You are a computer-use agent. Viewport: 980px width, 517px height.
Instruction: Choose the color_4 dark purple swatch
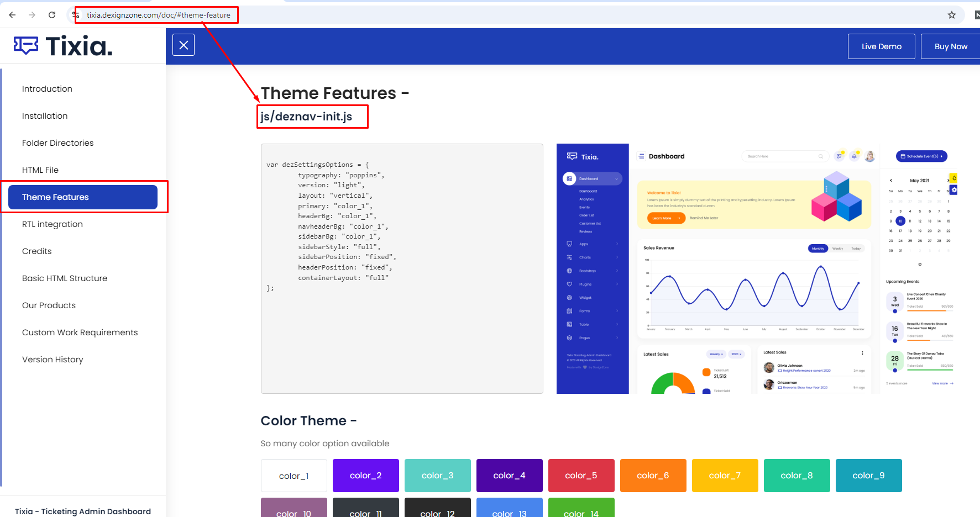coord(510,476)
